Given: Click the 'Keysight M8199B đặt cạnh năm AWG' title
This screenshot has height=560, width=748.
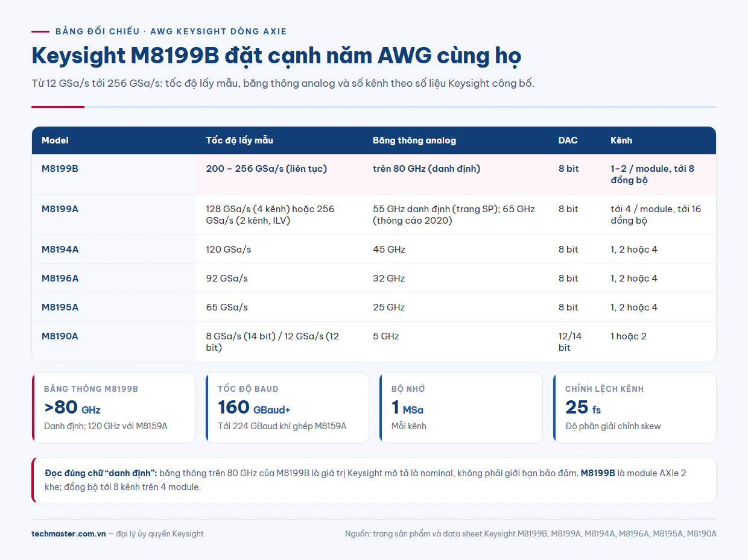Looking at the screenshot, I should (276, 56).
